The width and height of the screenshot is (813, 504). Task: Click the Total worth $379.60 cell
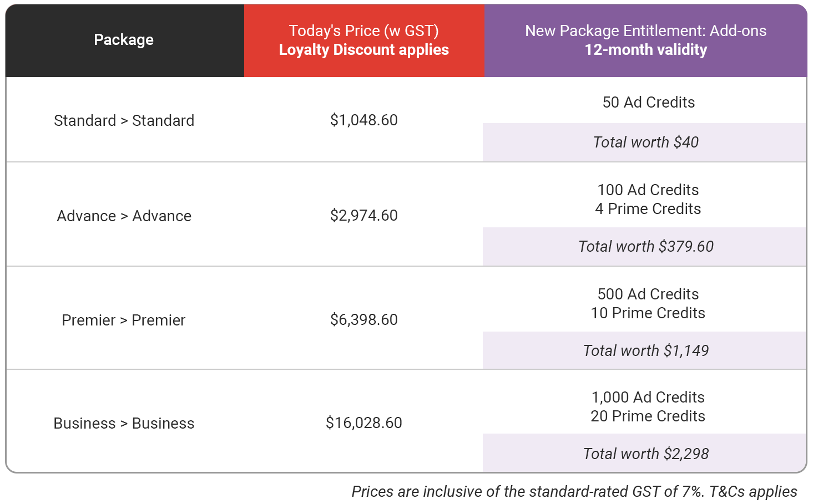645,247
